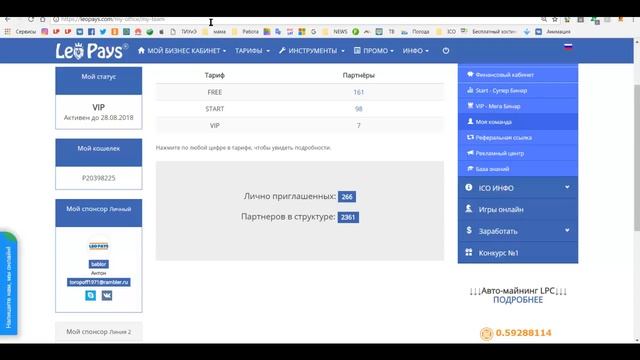Click the chevron next to Заработать
Viewport: 640px width, 360px height.
click(567, 230)
